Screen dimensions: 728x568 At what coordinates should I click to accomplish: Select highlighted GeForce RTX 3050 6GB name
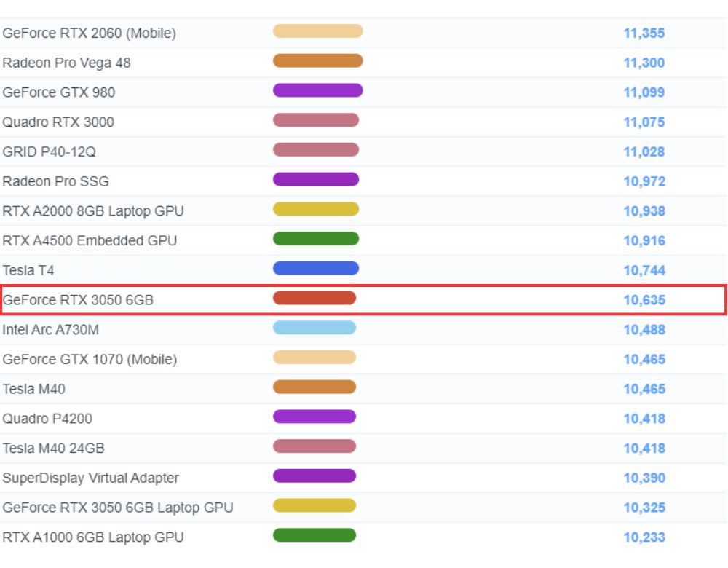tap(78, 300)
